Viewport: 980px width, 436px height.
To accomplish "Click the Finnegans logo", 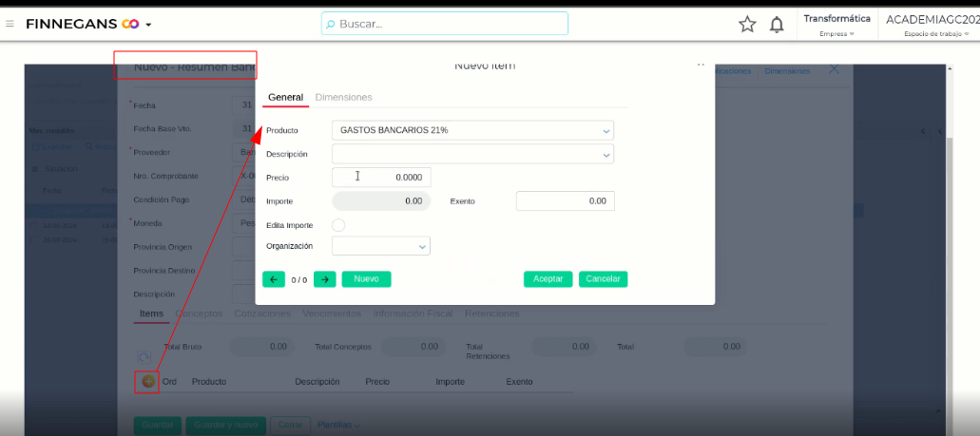I will coord(83,24).
